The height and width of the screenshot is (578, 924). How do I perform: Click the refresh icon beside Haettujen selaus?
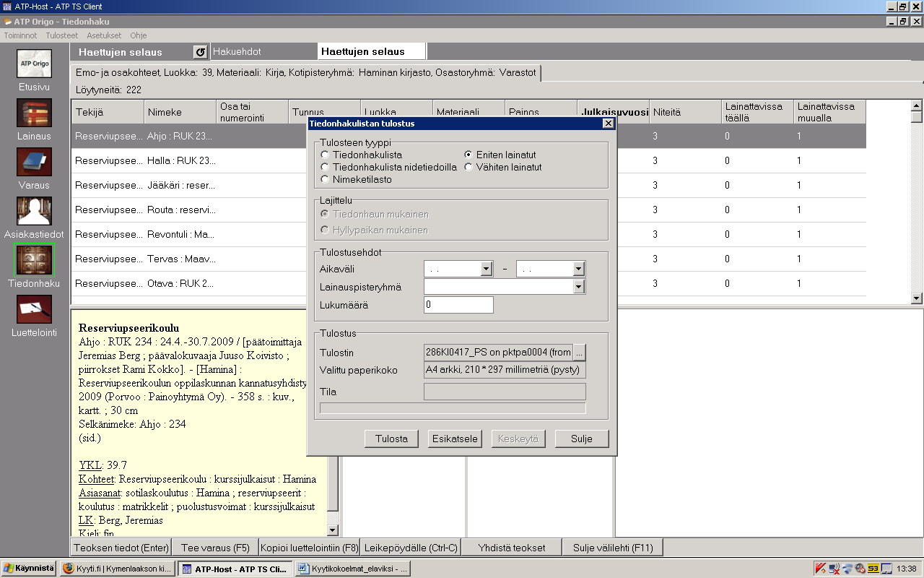coord(201,52)
